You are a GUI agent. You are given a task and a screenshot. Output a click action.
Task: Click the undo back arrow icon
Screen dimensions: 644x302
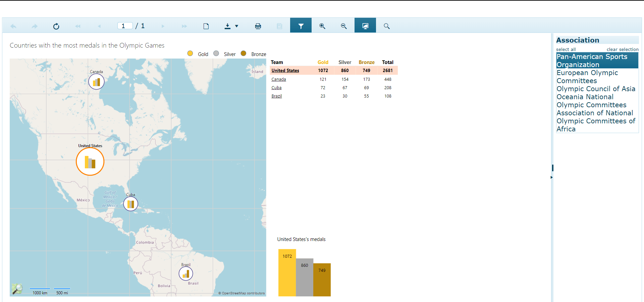click(13, 26)
